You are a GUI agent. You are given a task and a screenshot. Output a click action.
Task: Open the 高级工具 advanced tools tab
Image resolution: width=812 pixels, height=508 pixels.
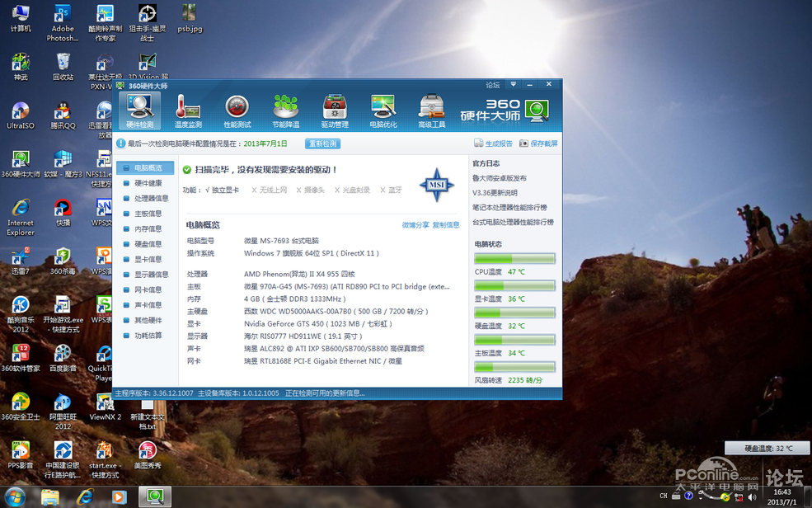(x=432, y=111)
